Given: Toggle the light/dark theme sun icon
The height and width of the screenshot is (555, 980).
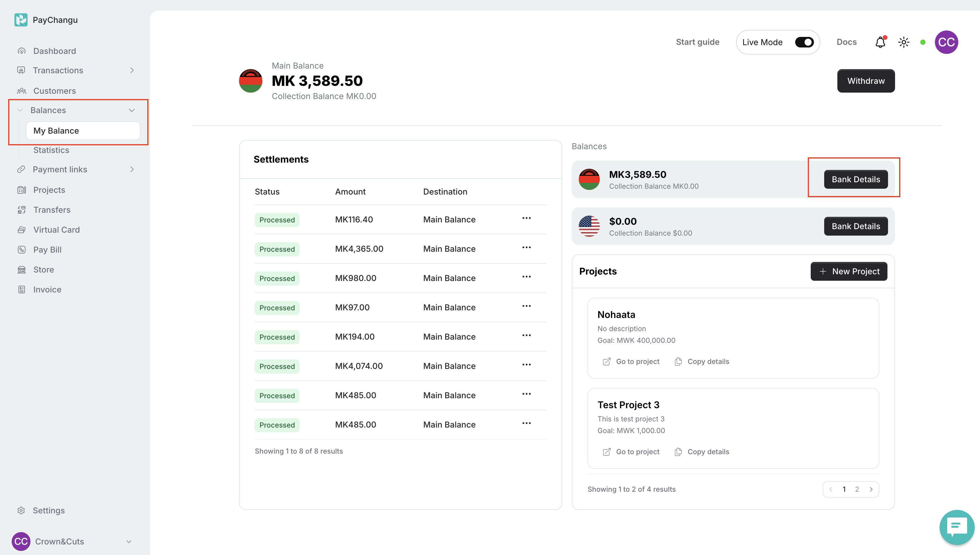Looking at the screenshot, I should tap(904, 42).
